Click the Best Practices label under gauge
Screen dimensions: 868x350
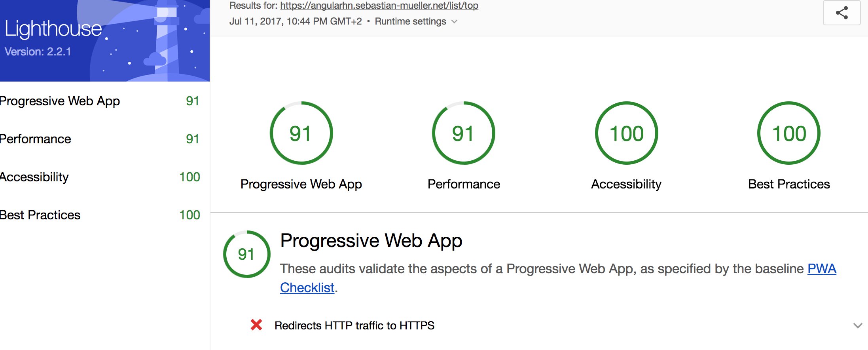tap(789, 184)
